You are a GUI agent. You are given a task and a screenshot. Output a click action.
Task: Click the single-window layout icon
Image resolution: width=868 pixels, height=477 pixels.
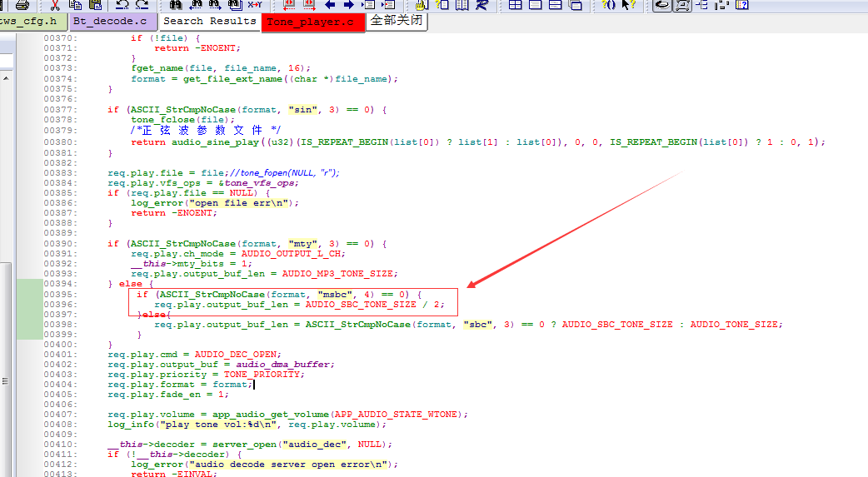[x=536, y=5]
